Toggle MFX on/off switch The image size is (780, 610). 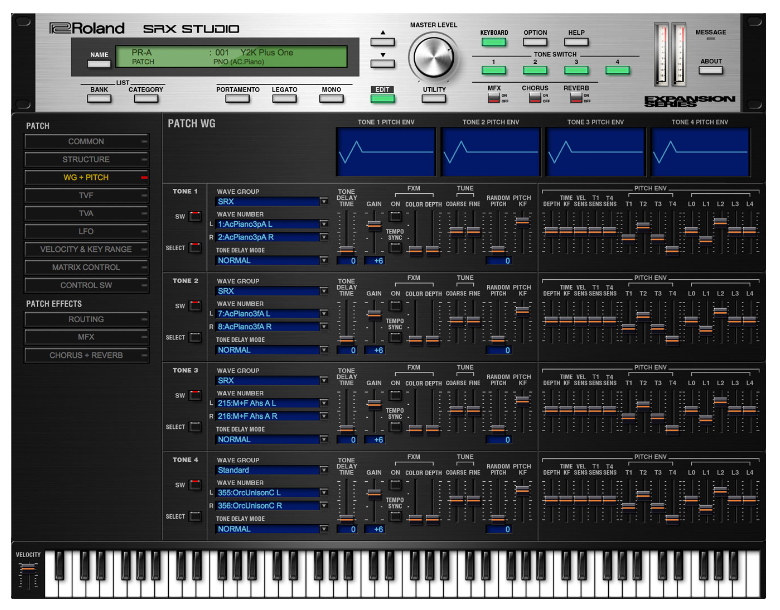click(x=493, y=98)
